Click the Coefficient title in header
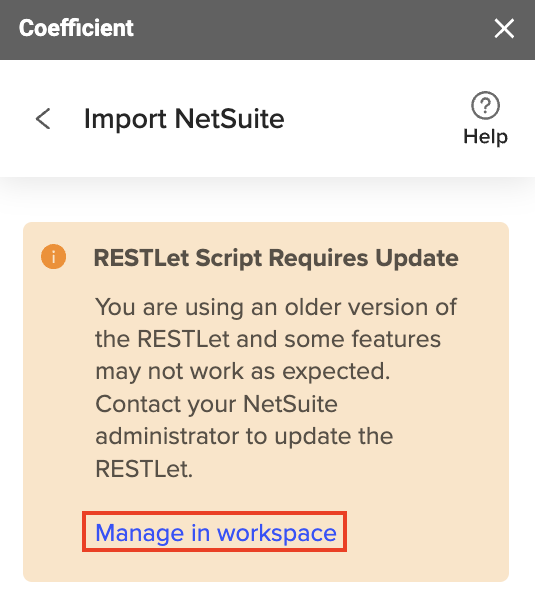The height and width of the screenshot is (602, 535). [76, 28]
